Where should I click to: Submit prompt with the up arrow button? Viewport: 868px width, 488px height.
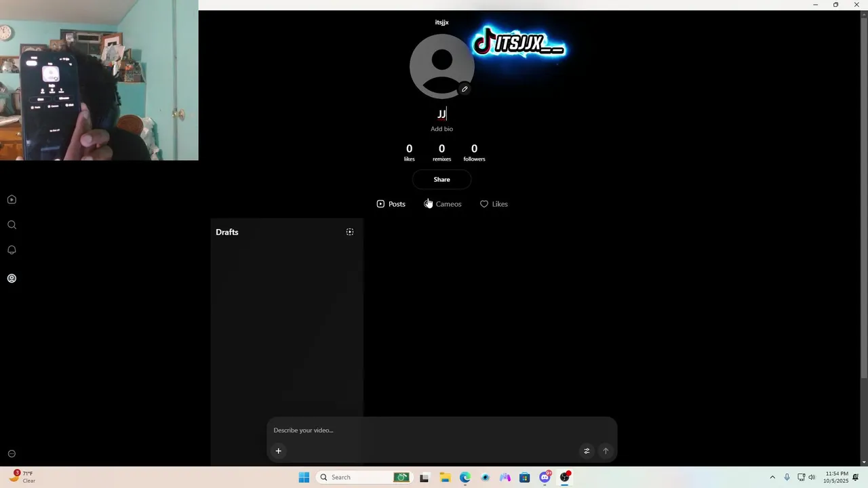(606, 451)
